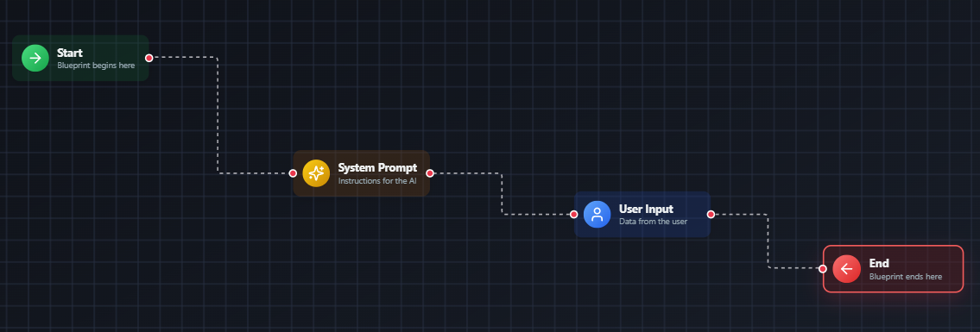Click the "Instructions for the AI" subtitle

(376, 180)
